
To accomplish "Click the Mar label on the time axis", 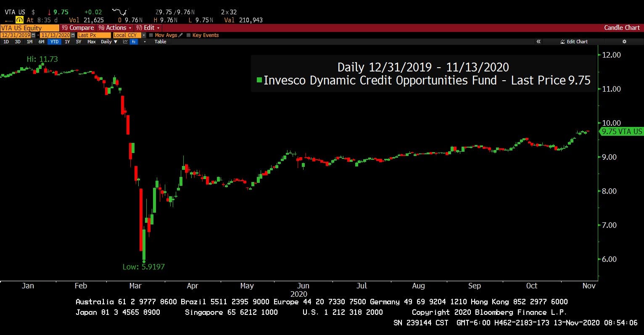I will (135, 286).
